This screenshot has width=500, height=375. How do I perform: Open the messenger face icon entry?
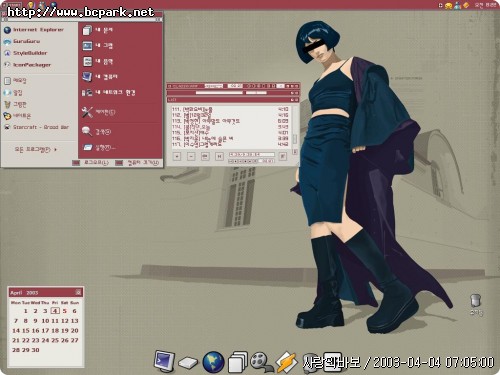point(7,116)
